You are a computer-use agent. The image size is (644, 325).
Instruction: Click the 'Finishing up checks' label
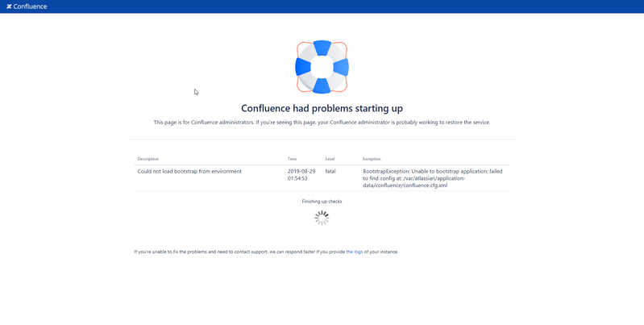coord(322,202)
